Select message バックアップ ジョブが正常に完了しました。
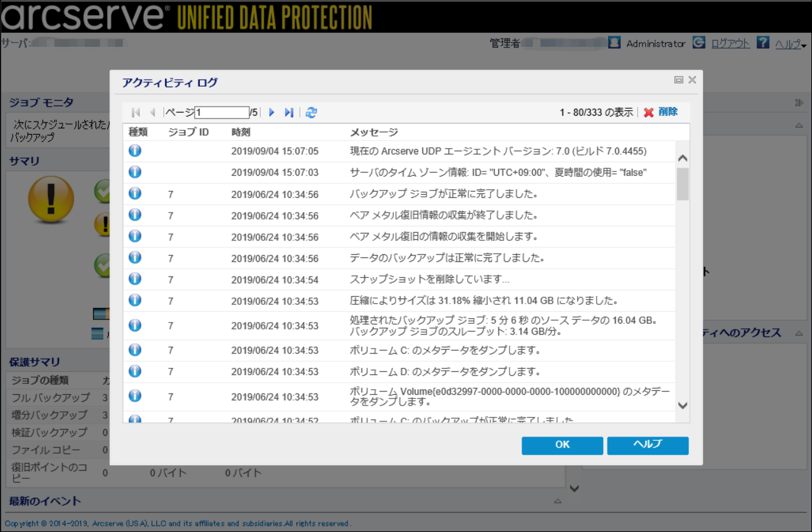 444,194
